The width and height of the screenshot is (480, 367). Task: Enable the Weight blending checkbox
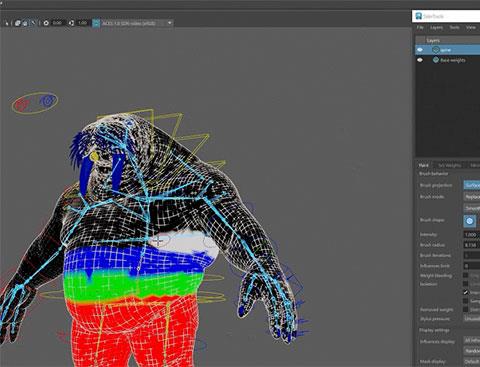(x=466, y=275)
